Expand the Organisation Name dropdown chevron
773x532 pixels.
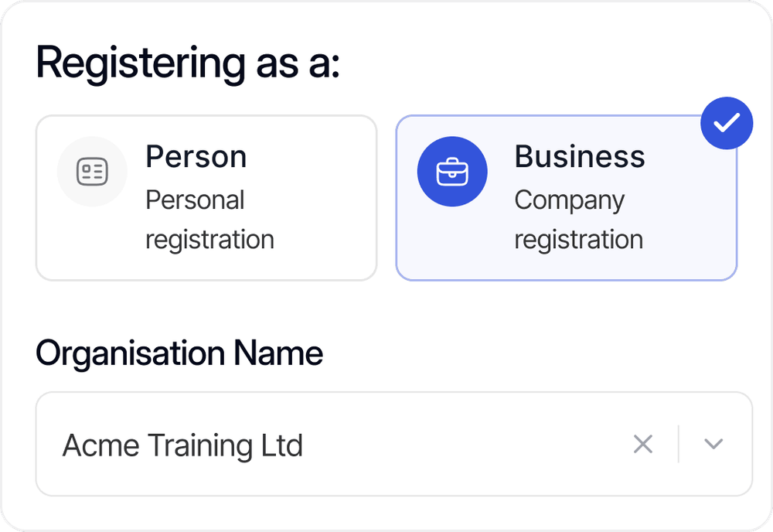click(x=713, y=444)
